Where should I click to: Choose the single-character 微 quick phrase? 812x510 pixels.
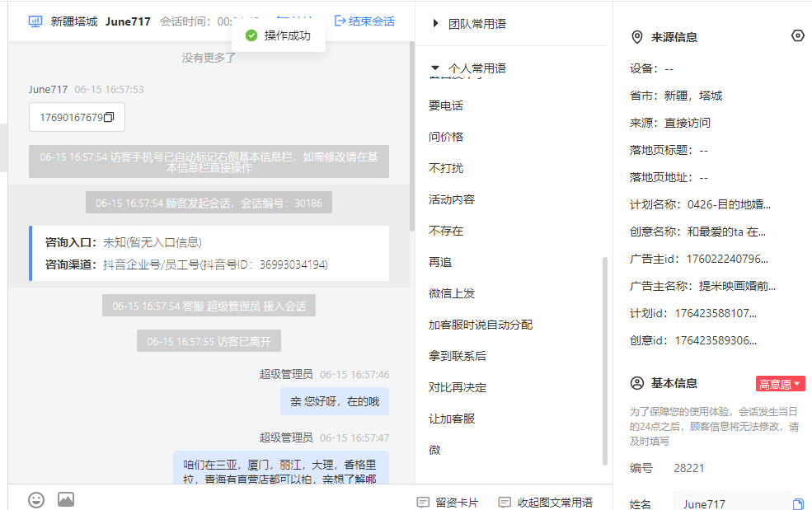point(434,450)
